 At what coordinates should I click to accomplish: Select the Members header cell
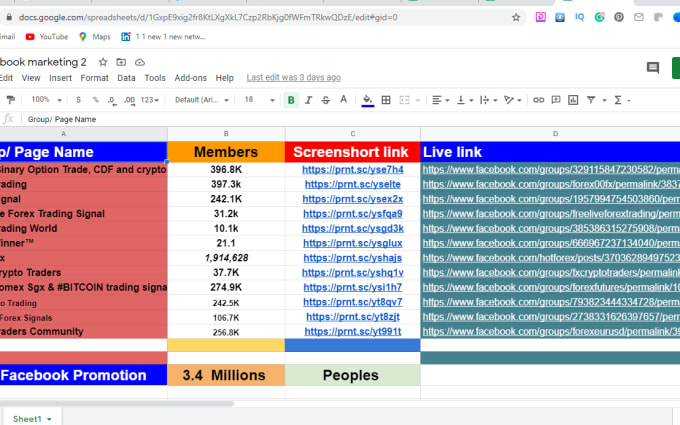[226, 152]
